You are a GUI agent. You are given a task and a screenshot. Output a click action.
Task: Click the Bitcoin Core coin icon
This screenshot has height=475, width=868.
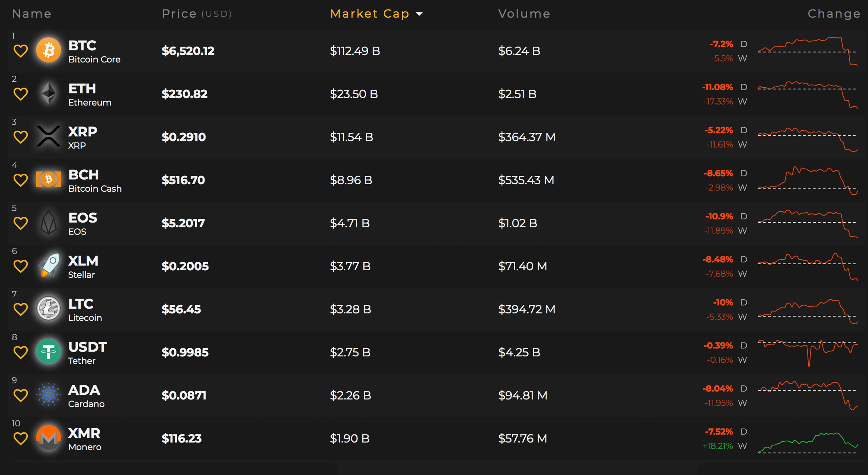pyautogui.click(x=49, y=50)
